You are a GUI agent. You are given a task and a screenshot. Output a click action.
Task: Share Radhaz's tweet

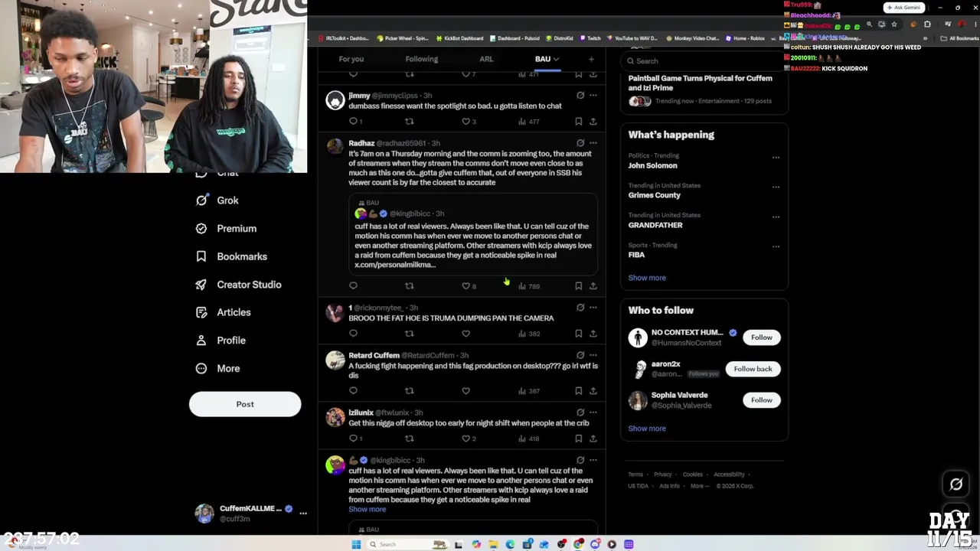(x=593, y=286)
